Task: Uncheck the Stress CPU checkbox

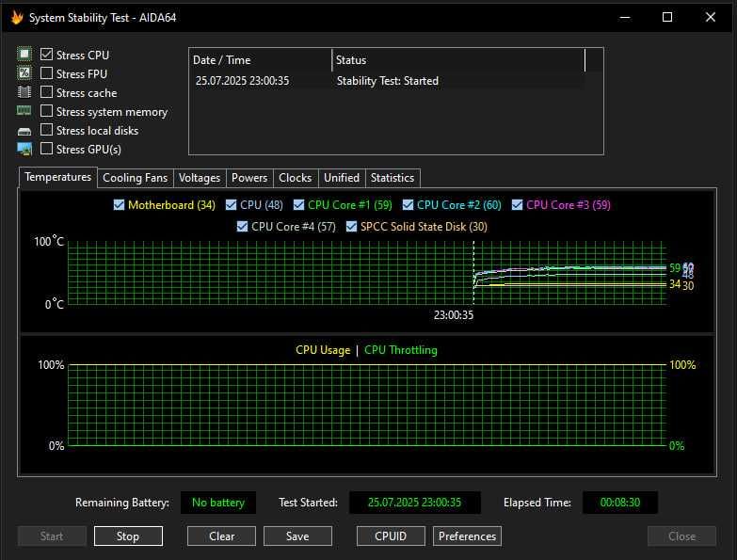Action: click(x=46, y=55)
